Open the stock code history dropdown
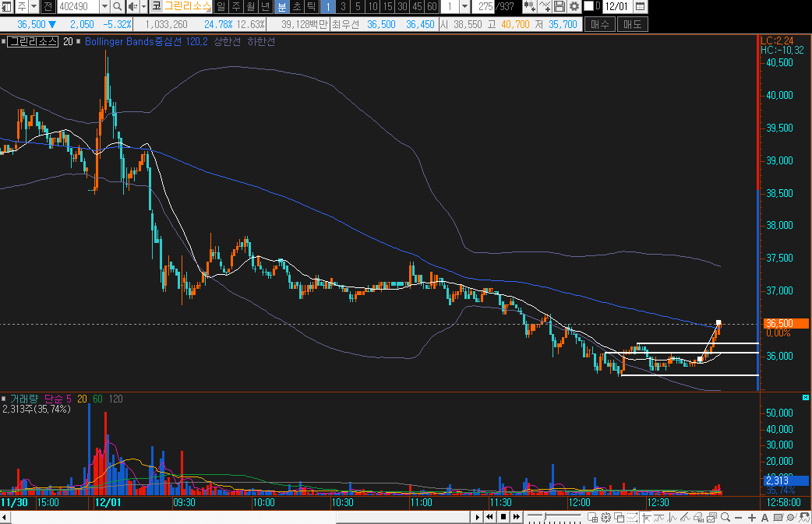Screen dimensions: 812x524 tap(104, 6)
